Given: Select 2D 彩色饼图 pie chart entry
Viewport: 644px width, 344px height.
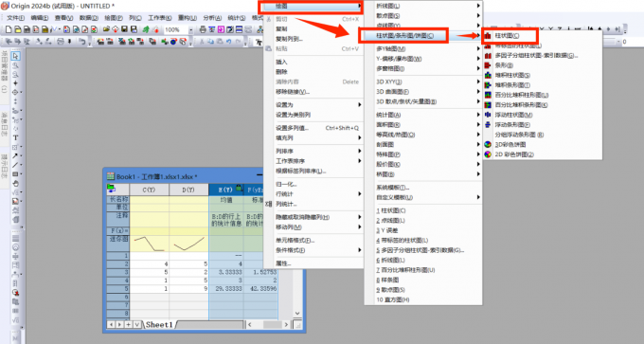Looking at the screenshot, I should pyautogui.click(x=514, y=154).
